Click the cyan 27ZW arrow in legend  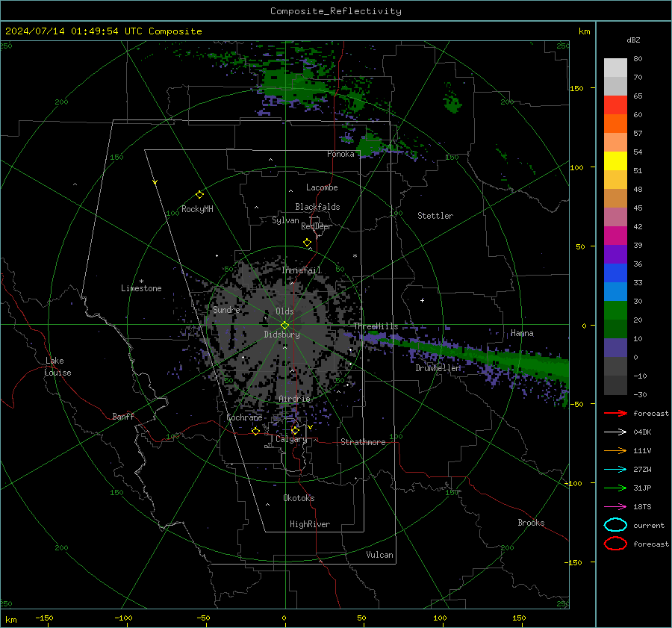615,470
